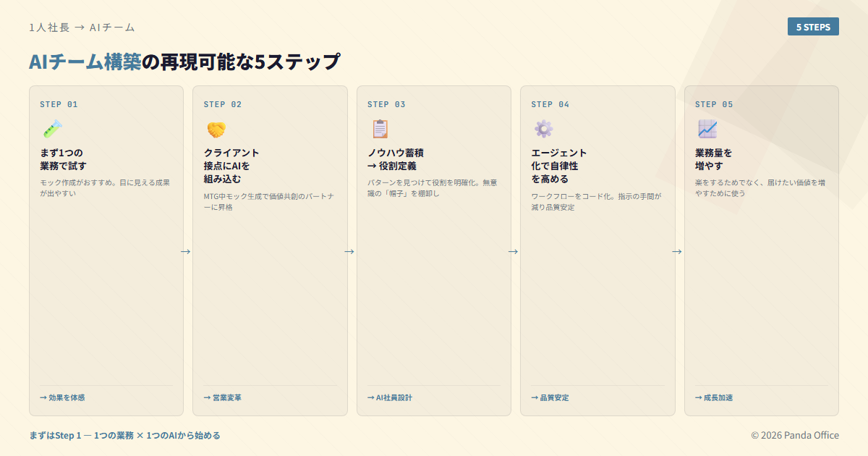This screenshot has height=456, width=868.
Task: Select the '効果を体感' footer link
Action: (x=62, y=397)
